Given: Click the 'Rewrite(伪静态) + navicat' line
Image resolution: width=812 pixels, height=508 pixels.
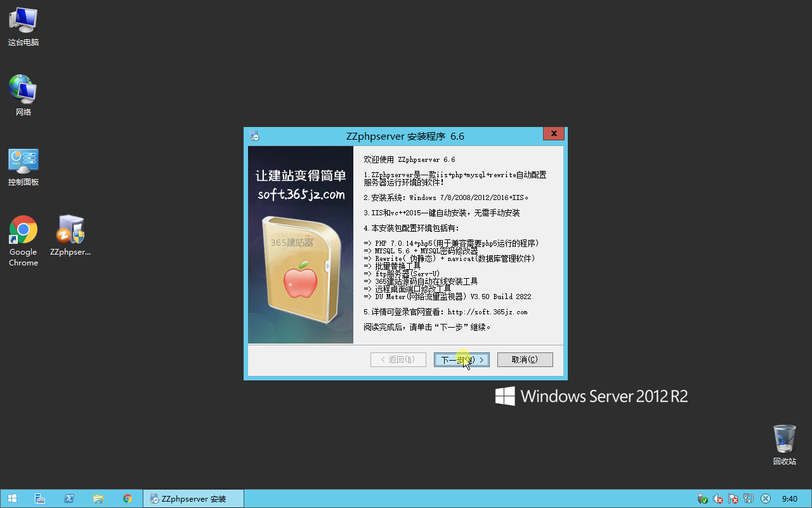Looking at the screenshot, I should tap(450, 258).
